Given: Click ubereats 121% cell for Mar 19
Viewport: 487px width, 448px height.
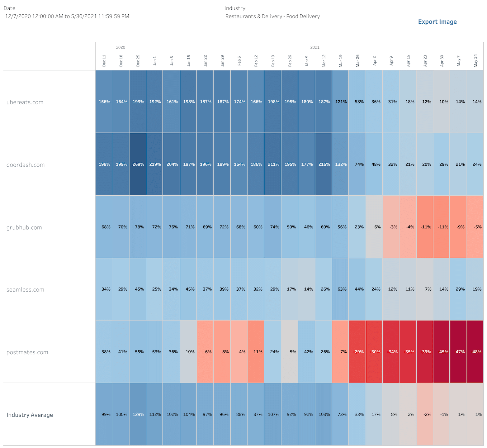Looking at the screenshot, I should (341, 102).
